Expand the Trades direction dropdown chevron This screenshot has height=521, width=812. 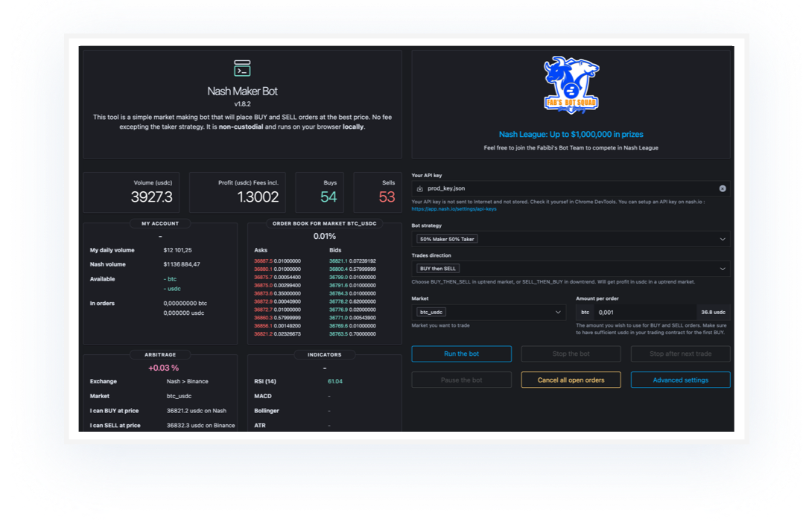pos(723,269)
